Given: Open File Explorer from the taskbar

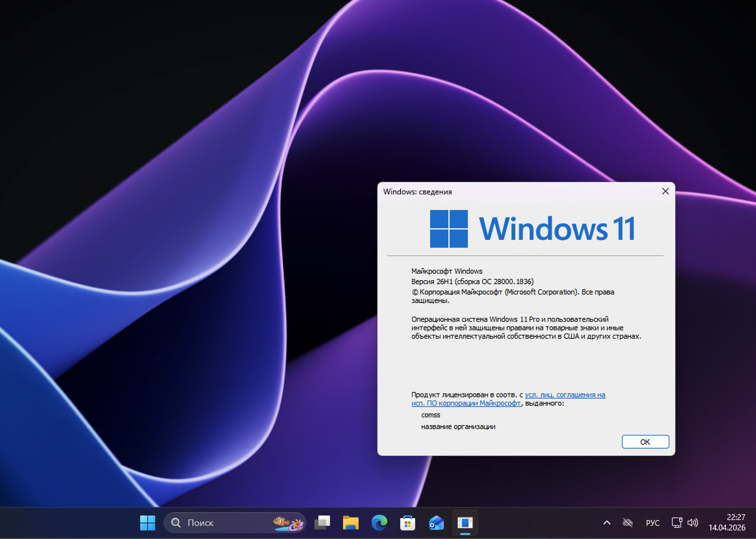Looking at the screenshot, I should coord(351,522).
